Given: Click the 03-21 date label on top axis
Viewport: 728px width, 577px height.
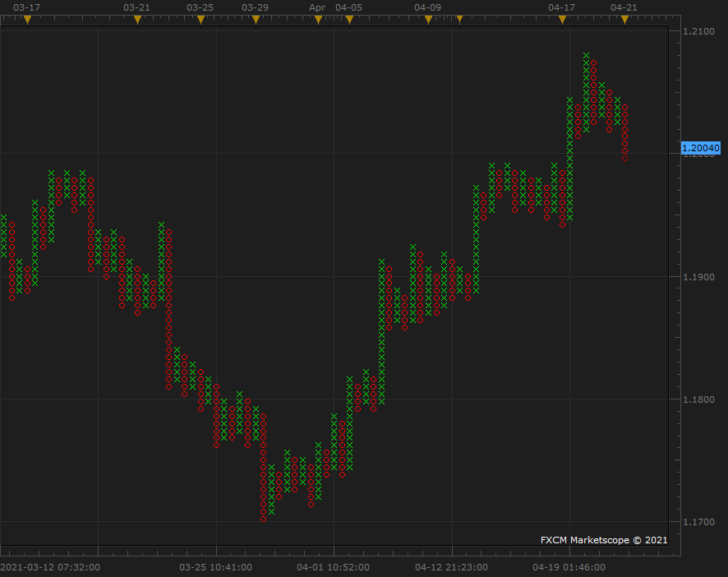Looking at the screenshot, I should click(x=137, y=7).
